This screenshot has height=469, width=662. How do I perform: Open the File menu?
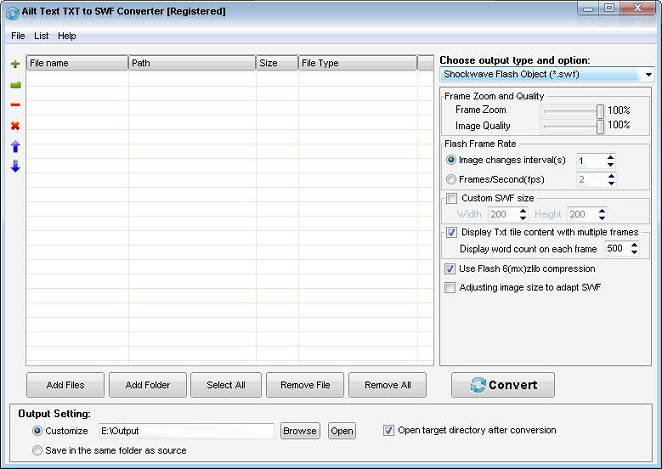18,36
